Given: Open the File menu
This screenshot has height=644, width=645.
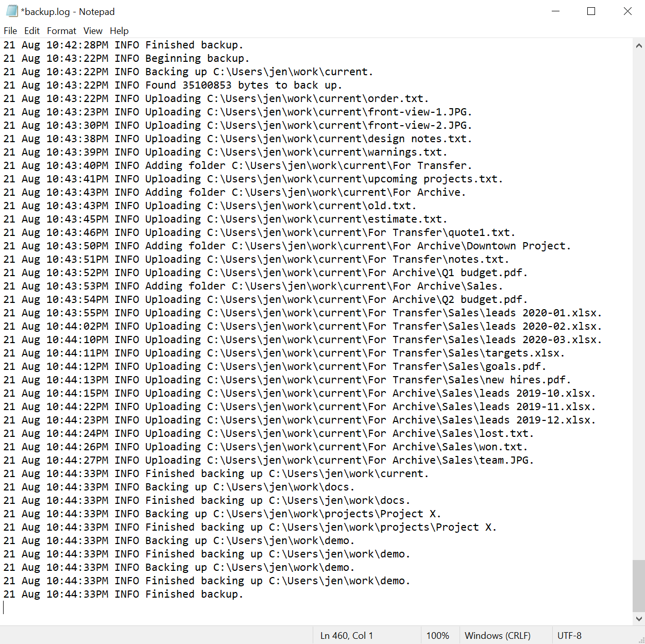Looking at the screenshot, I should click(10, 31).
